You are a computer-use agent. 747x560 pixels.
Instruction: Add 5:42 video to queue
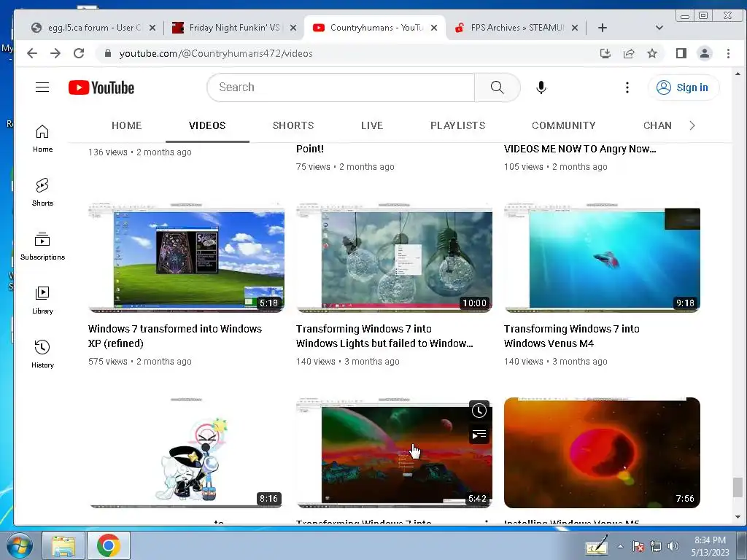[479, 435]
